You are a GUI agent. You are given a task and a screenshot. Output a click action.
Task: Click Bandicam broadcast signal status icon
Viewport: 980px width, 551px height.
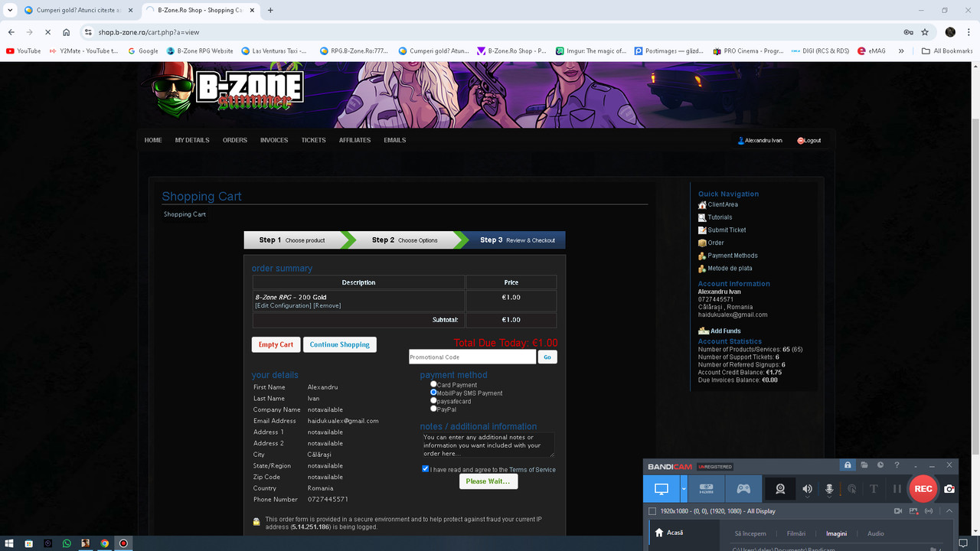929,511
